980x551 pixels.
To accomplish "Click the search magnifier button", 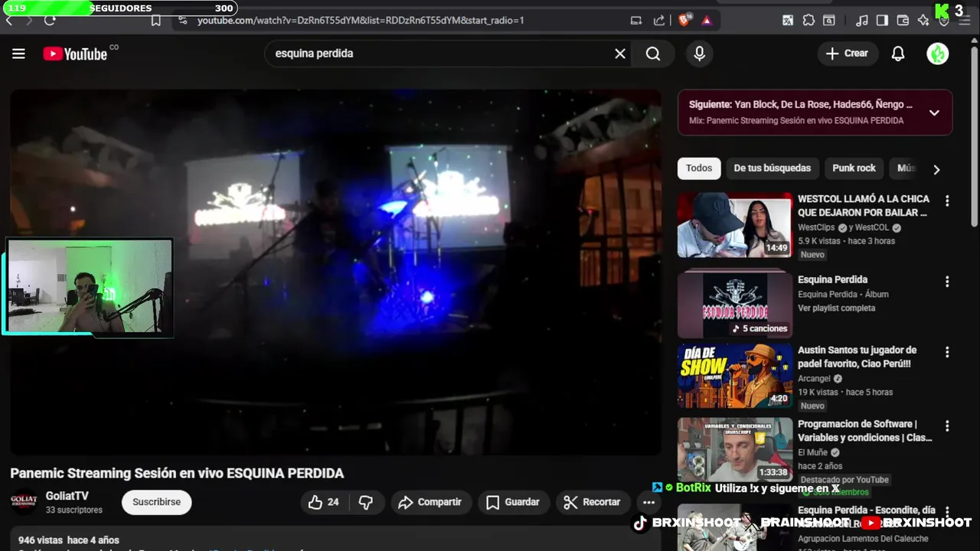I will [x=653, y=54].
